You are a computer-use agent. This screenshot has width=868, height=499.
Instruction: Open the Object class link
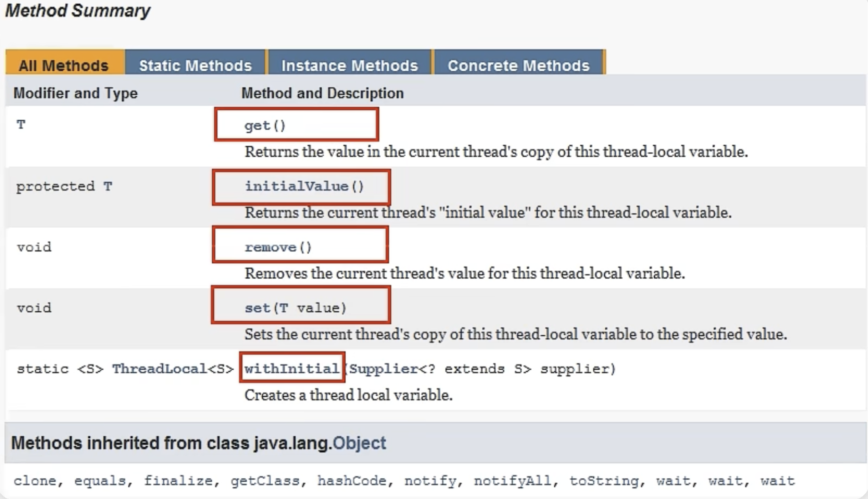(359, 443)
